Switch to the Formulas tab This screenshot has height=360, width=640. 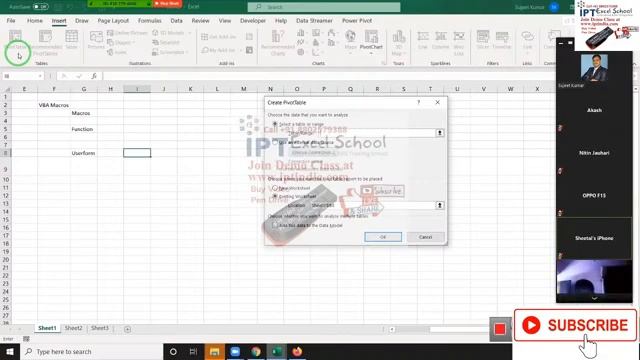150,20
